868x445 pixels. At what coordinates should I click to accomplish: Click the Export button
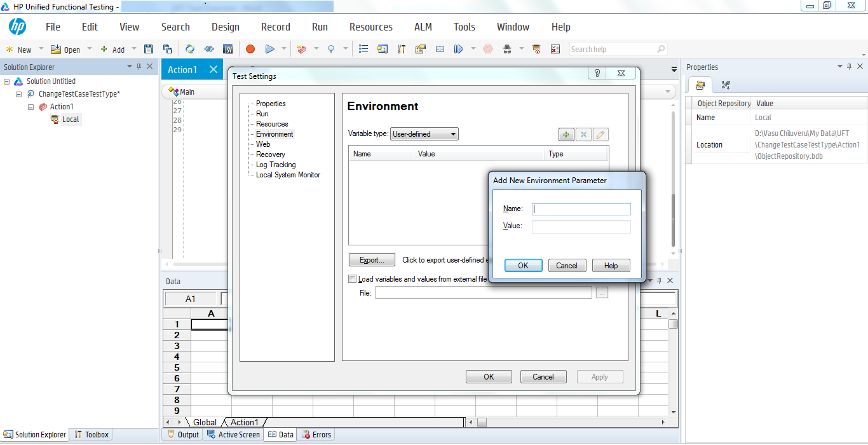point(372,260)
